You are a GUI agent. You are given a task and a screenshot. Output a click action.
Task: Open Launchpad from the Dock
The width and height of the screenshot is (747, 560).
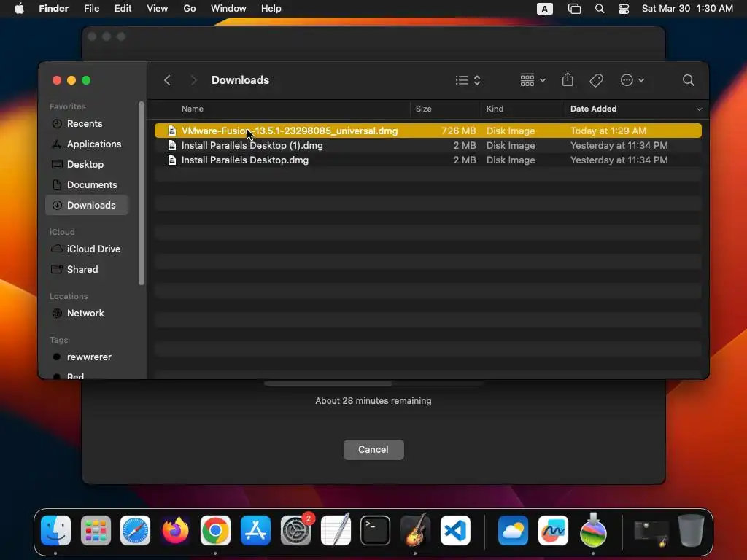tap(96, 530)
